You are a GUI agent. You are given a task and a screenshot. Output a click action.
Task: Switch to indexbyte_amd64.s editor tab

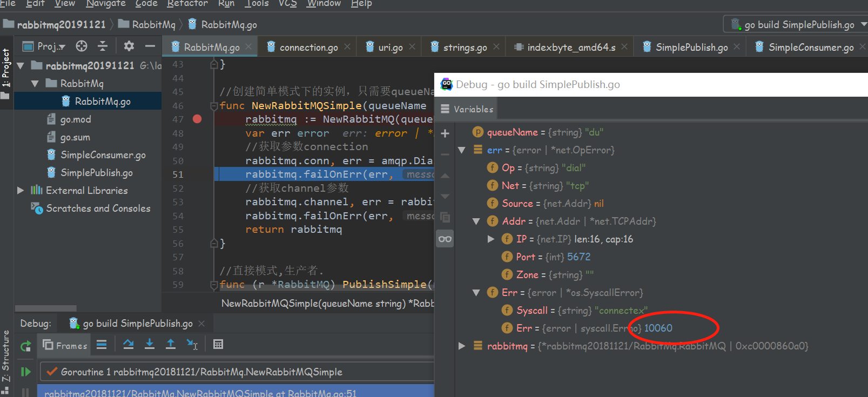pos(571,47)
